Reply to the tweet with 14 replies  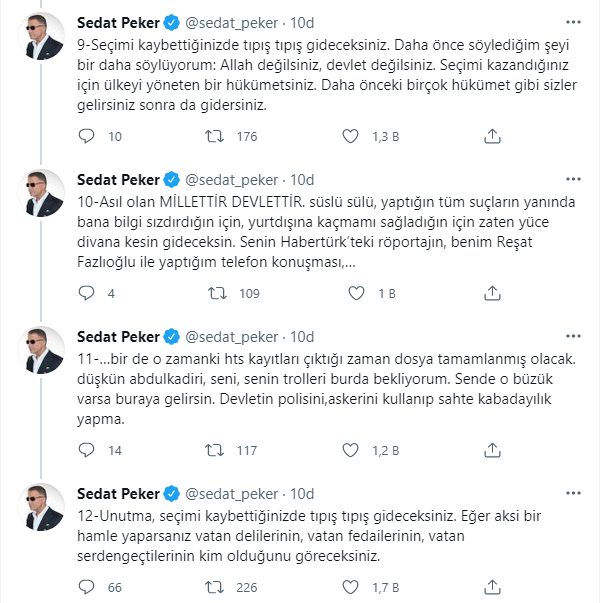(87, 451)
